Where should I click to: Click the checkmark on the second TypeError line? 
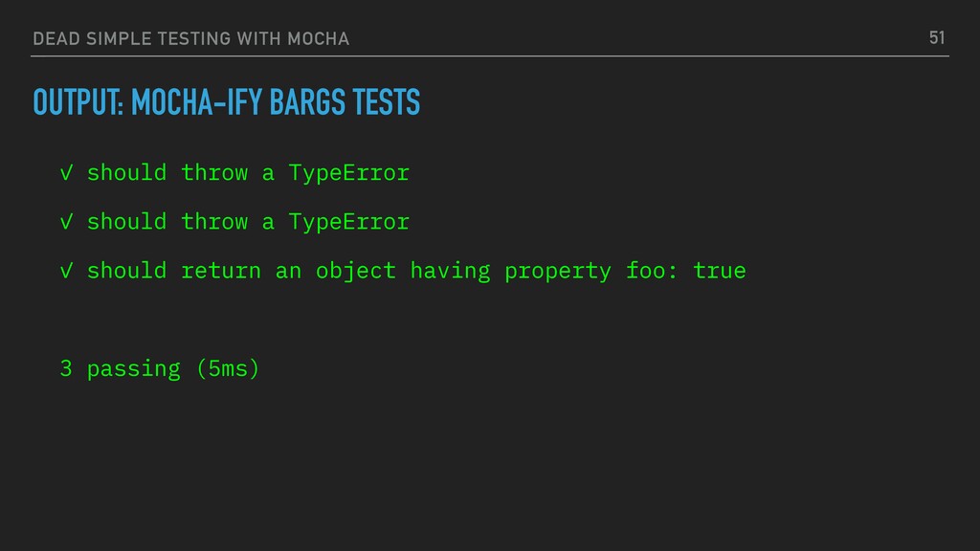[66, 222]
